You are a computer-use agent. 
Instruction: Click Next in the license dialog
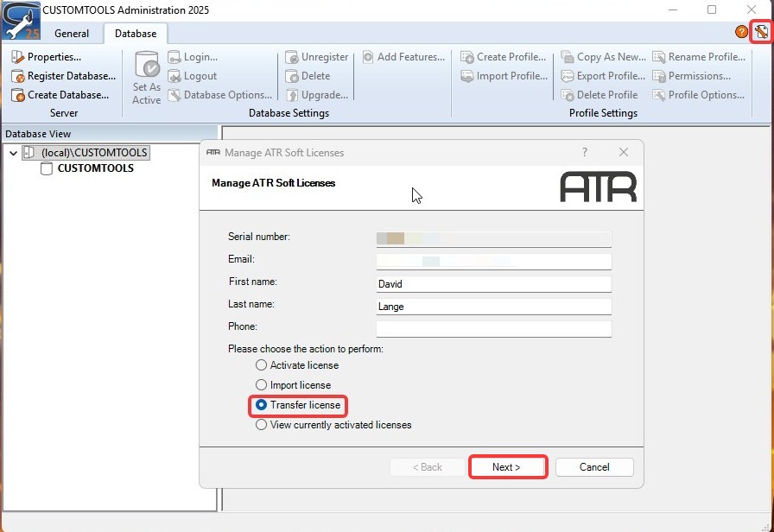[507, 467]
